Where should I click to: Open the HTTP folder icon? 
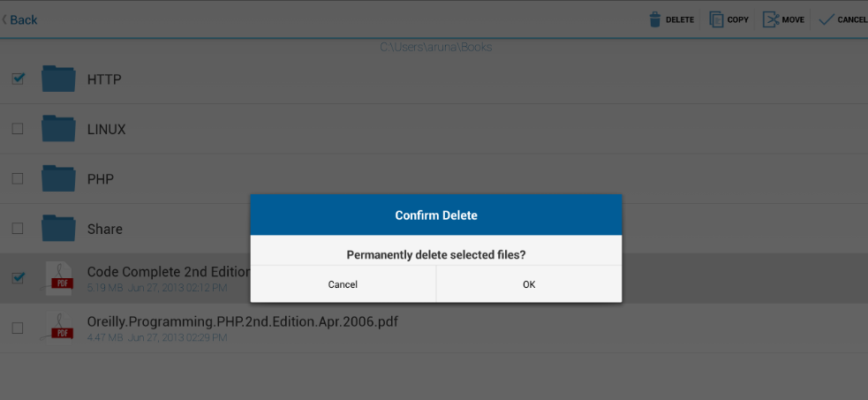point(58,79)
